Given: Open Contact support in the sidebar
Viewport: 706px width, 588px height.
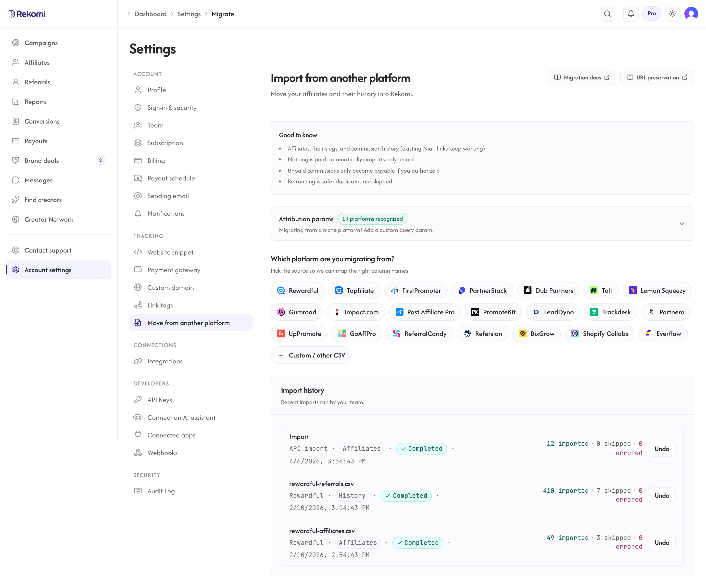Looking at the screenshot, I should tap(59, 250).
